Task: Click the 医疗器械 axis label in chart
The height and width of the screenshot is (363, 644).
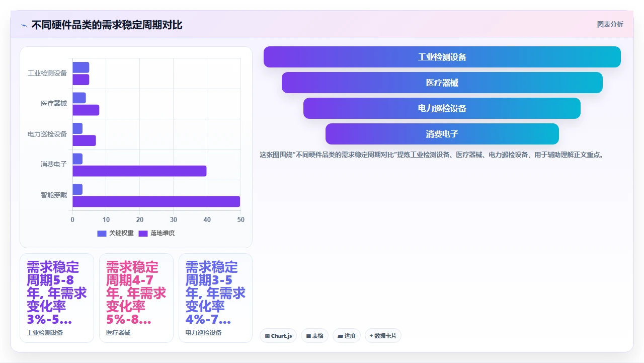Action: coord(54,103)
